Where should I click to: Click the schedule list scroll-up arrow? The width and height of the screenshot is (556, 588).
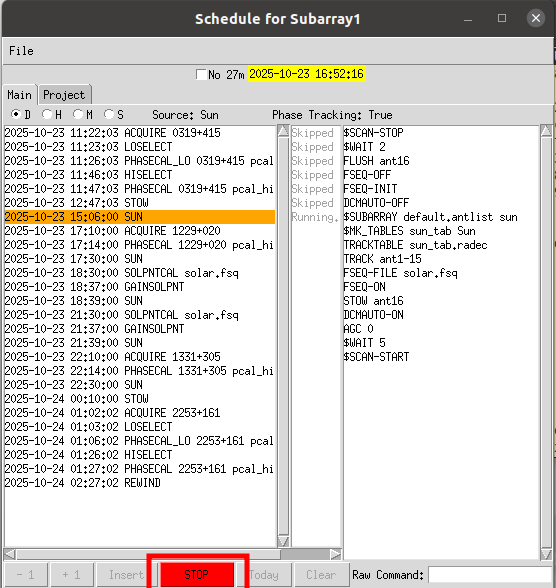coord(283,131)
